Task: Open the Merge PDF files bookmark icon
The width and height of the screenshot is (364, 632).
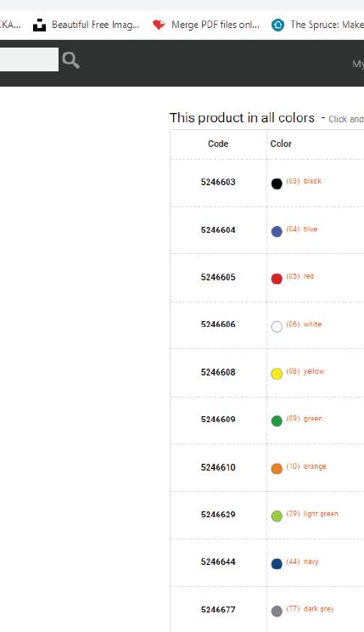Action: (159, 25)
